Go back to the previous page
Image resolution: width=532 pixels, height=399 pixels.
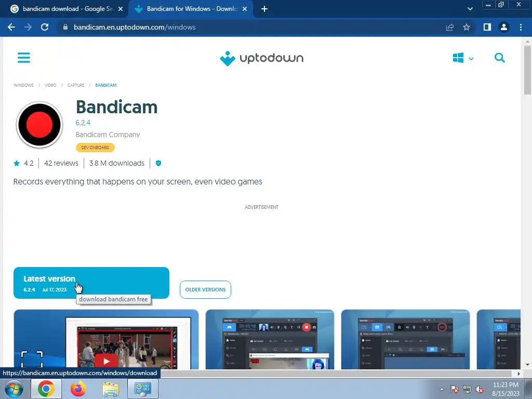(x=11, y=27)
